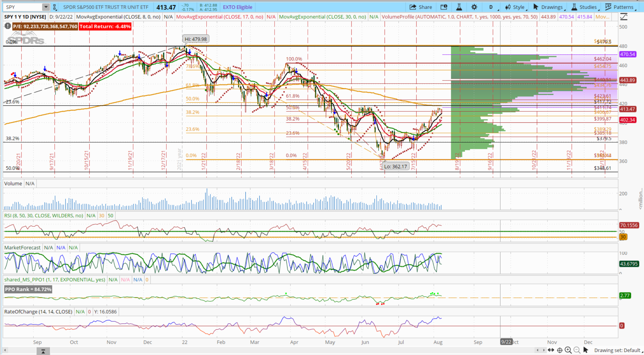Viewport: 644px width, 355px height.
Task: Expand the SPY symbol dropdown arrow
Action: coord(46,7)
